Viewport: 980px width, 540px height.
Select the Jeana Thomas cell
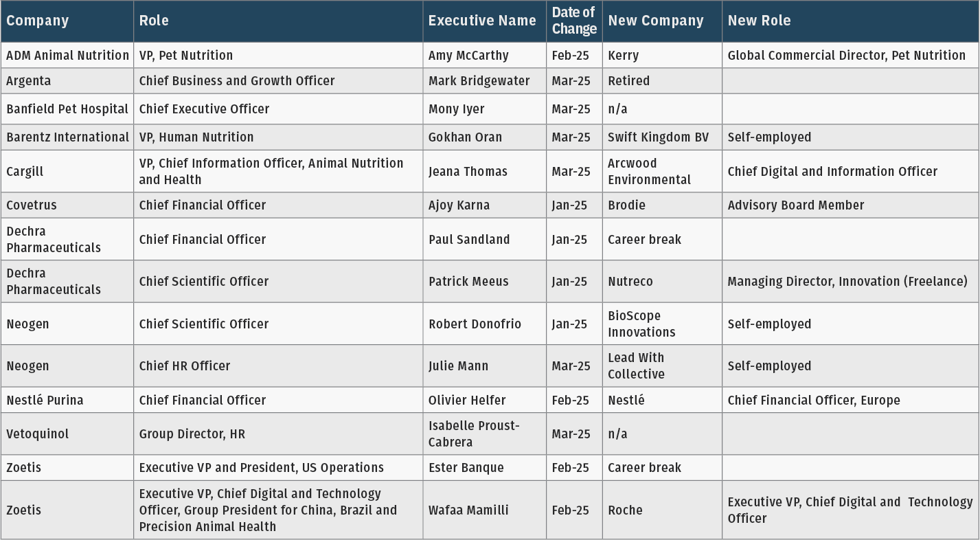pos(468,171)
